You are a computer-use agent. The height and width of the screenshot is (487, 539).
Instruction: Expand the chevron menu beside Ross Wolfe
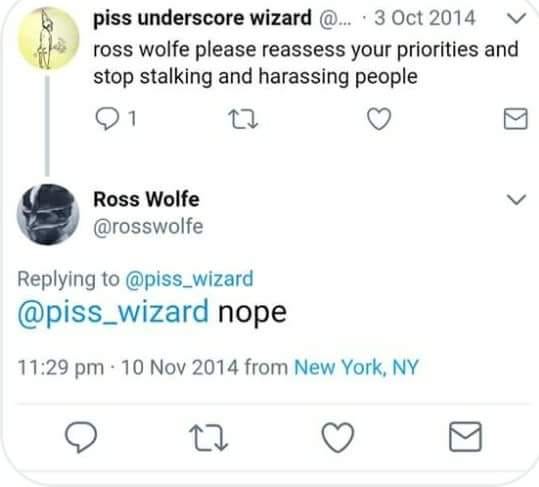click(x=517, y=199)
